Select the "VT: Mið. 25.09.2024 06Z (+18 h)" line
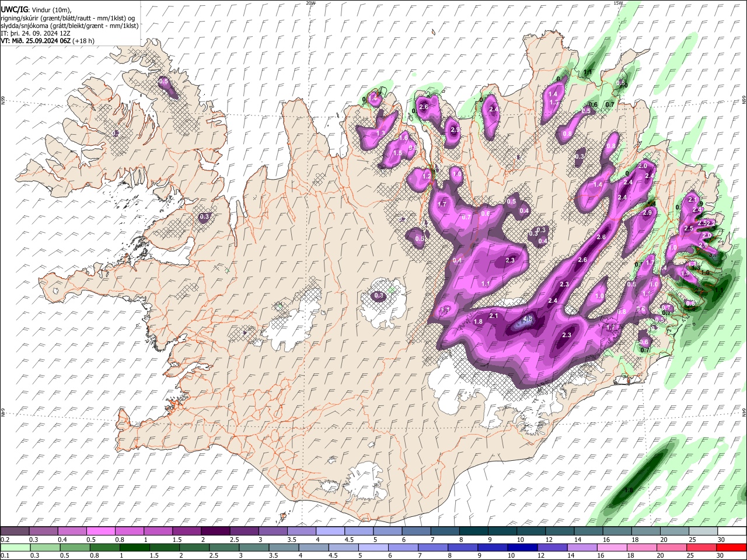 pyautogui.click(x=48, y=41)
